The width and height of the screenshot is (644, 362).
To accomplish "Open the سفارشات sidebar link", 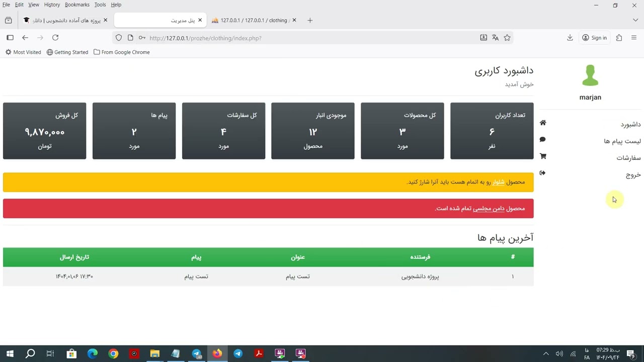I will click(629, 157).
